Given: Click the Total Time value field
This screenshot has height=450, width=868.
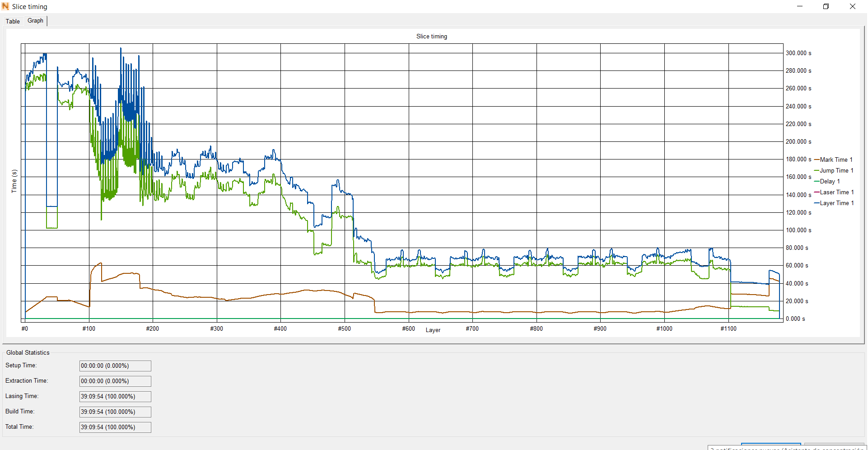Looking at the screenshot, I should (115, 427).
